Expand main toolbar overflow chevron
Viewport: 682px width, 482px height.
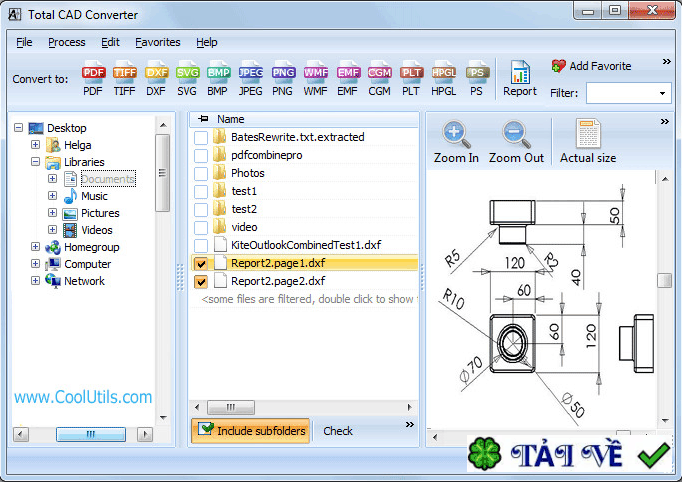point(666,62)
